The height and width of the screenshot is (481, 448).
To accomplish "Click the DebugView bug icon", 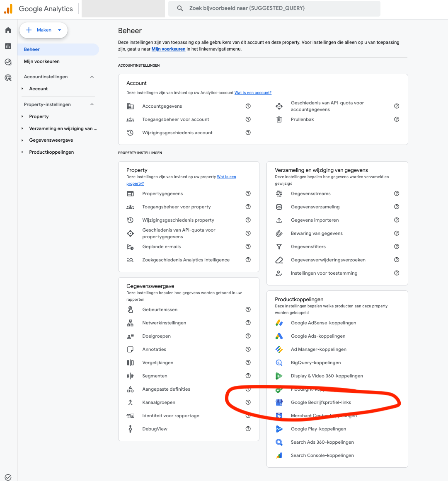I will tap(130, 429).
